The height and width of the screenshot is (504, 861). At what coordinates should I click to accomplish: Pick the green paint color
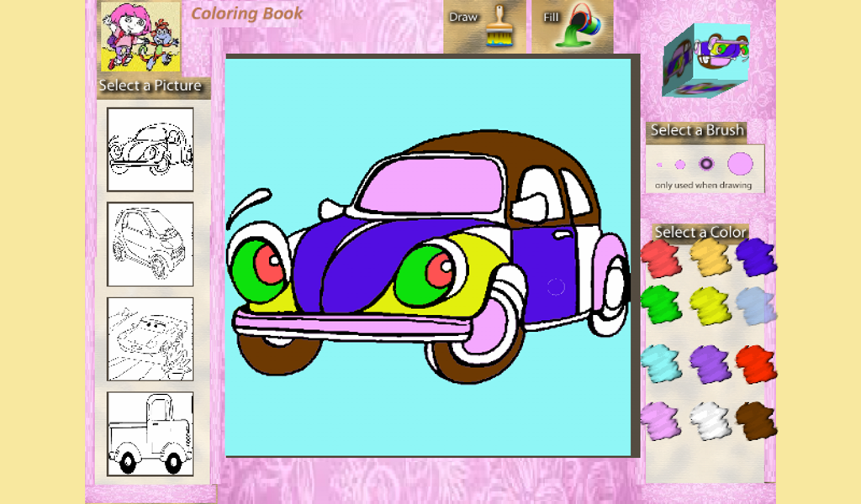click(x=661, y=304)
